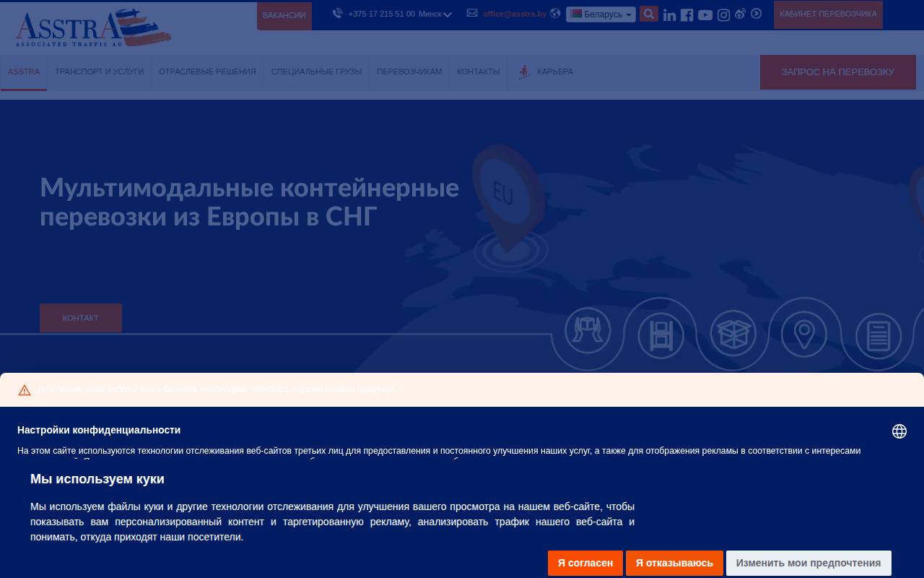Click the ASSTRA company logo
This screenshot has height=578, width=924.
(x=93, y=27)
